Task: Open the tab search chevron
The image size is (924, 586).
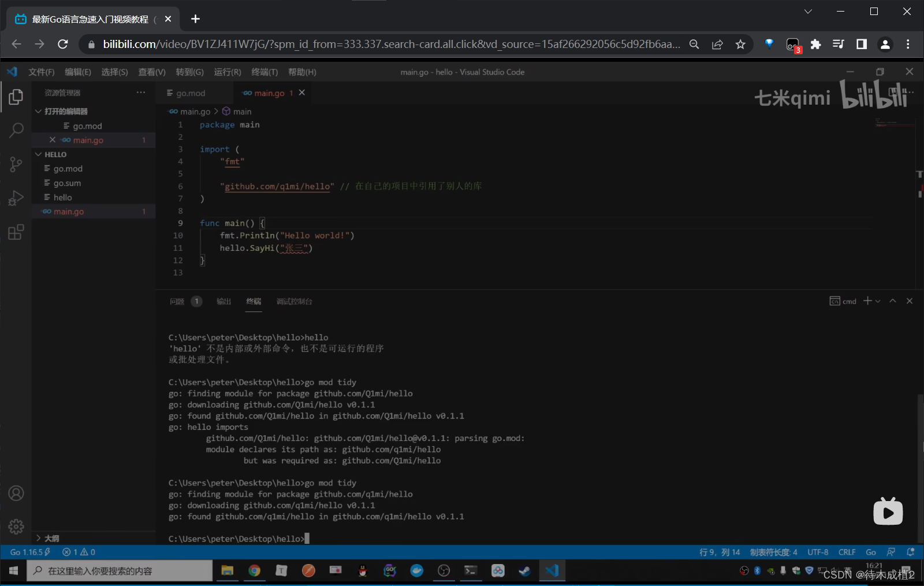Action: pos(808,12)
